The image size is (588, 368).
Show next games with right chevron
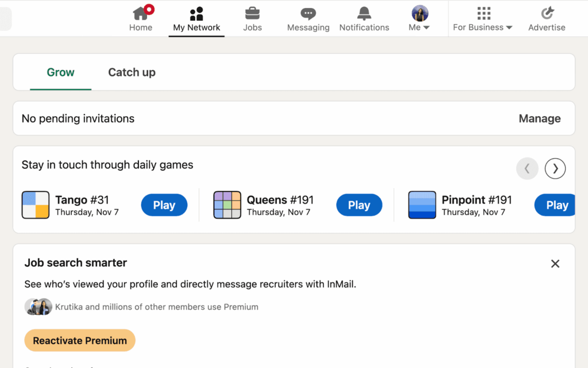pyautogui.click(x=555, y=168)
